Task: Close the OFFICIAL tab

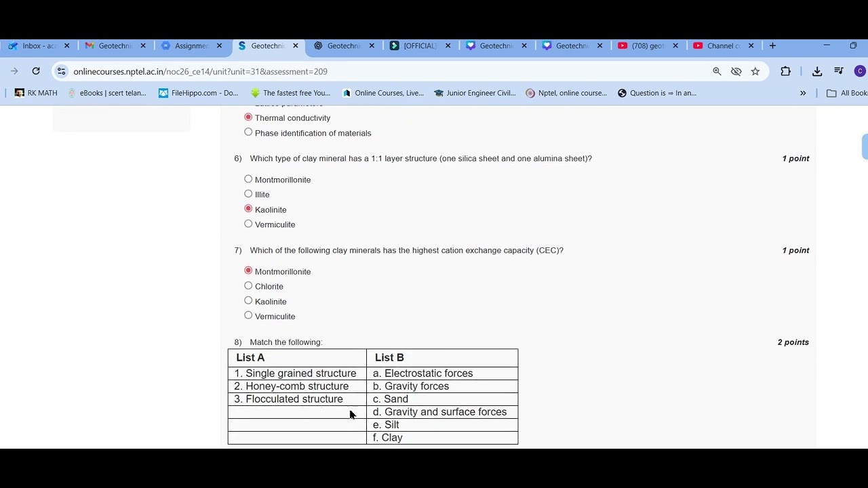Action: 448,46
